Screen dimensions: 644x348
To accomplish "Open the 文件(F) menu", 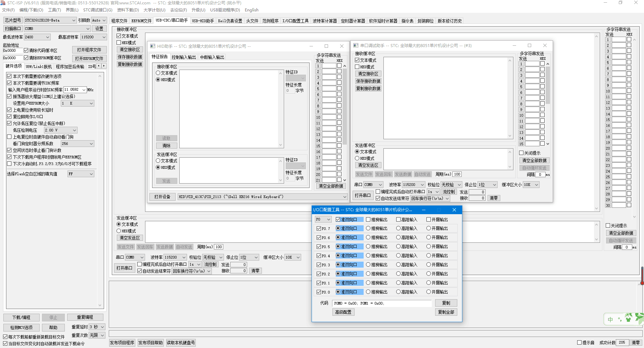I will pyautogui.click(x=8, y=10).
